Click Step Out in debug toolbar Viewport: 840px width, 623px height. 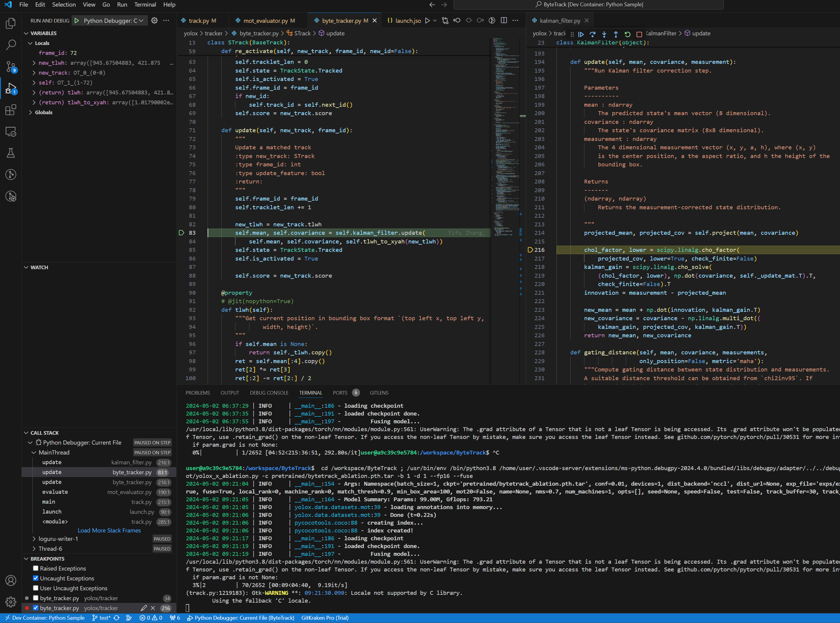click(x=616, y=34)
